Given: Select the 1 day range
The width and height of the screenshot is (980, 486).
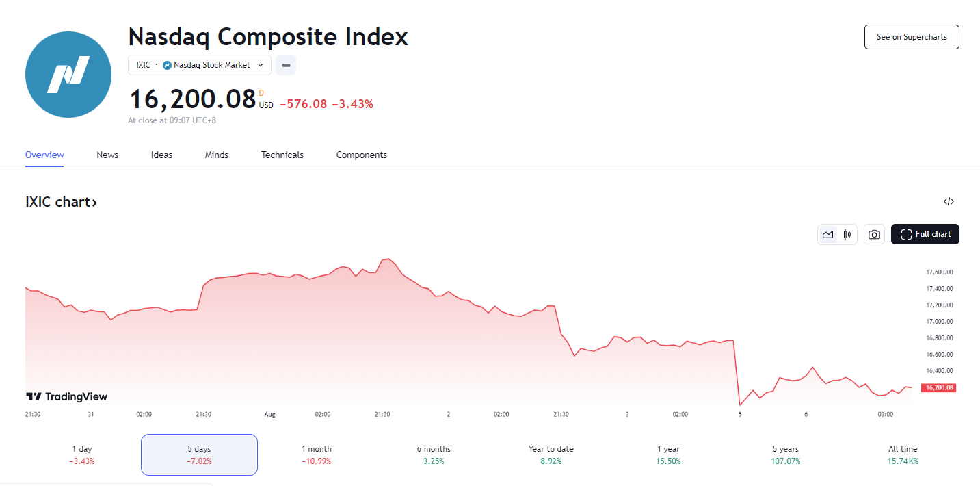Looking at the screenshot, I should [x=82, y=455].
